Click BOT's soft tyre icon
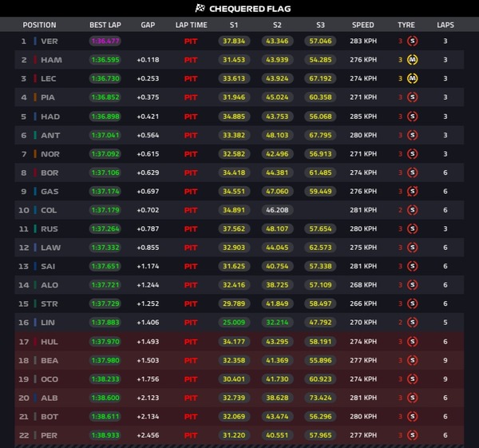479x448 pixels. pyautogui.click(x=413, y=417)
